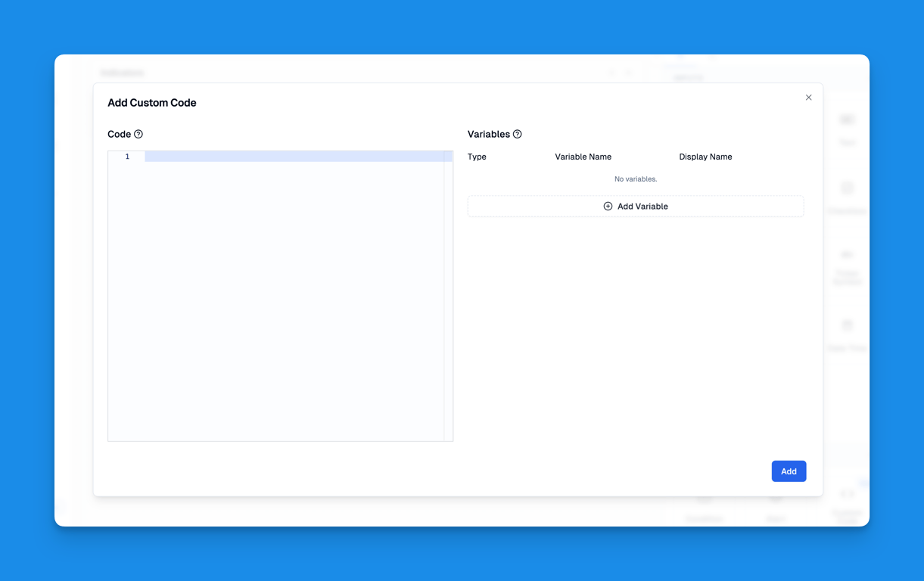The width and height of the screenshot is (924, 581).
Task: Open the Variables help tooltip icon
Action: [518, 134]
